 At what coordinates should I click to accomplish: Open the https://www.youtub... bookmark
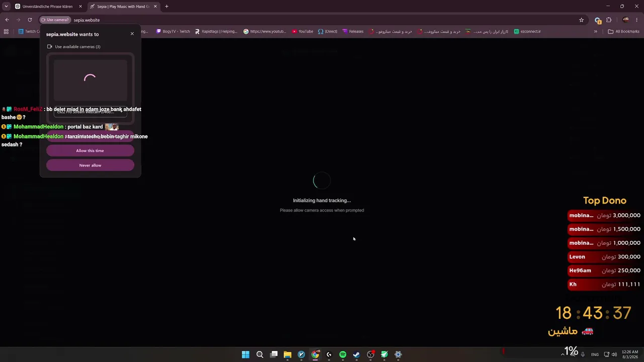click(x=265, y=31)
